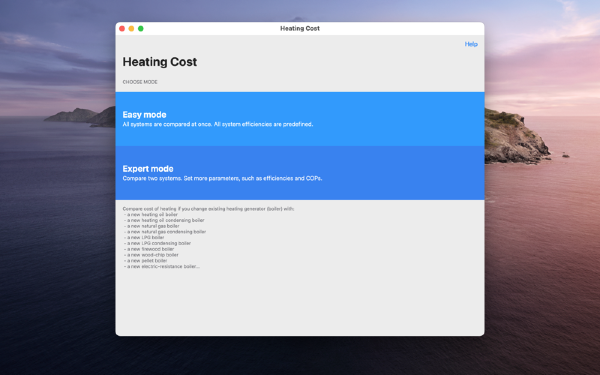Choose Expert mode

pyautogui.click(x=300, y=173)
